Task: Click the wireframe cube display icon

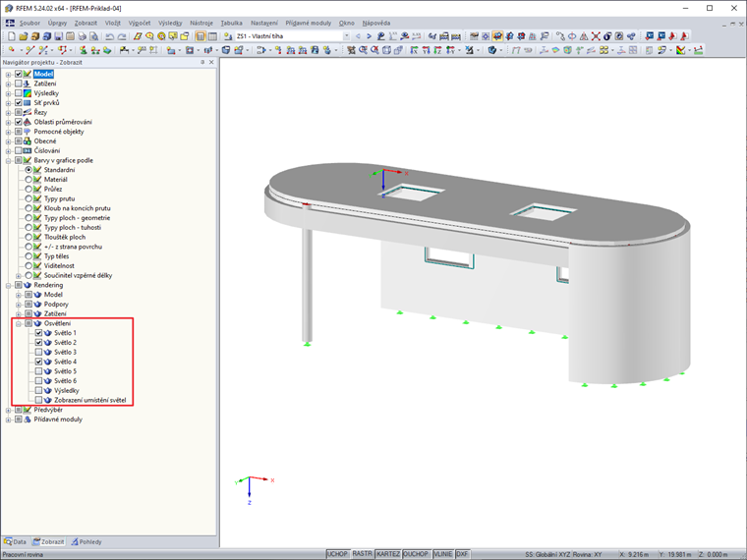Action: pyautogui.click(x=386, y=50)
